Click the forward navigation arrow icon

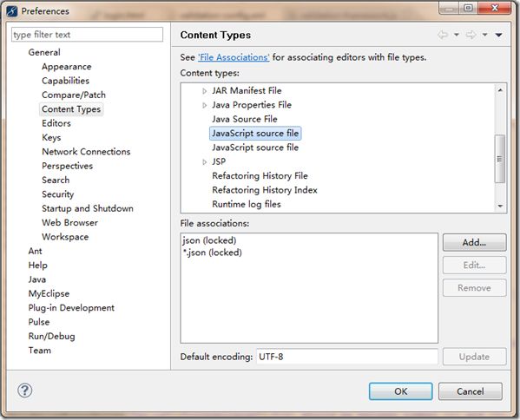pos(471,35)
